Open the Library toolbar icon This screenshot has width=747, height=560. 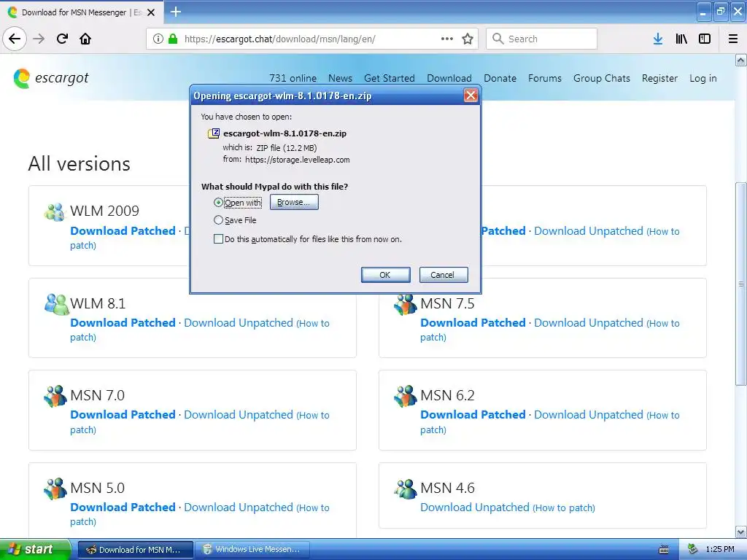681,39
